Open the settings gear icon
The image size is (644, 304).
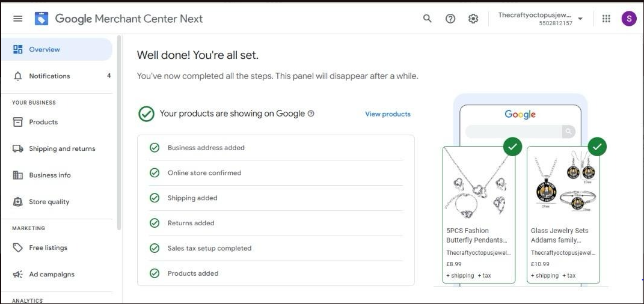[473, 19]
